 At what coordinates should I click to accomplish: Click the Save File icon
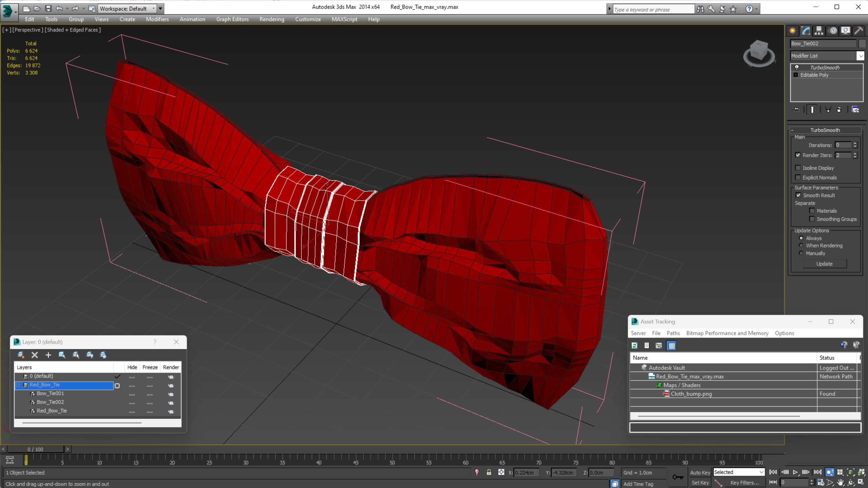click(48, 9)
